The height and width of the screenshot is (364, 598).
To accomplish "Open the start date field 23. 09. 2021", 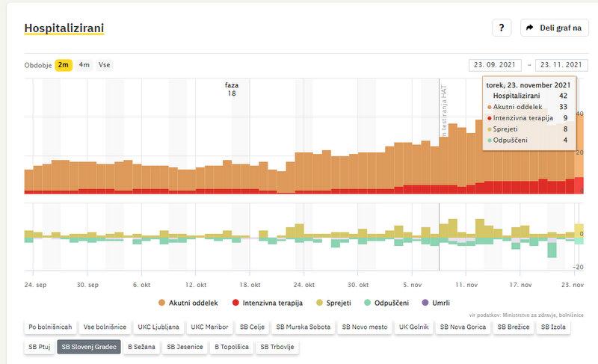I will coord(495,65).
